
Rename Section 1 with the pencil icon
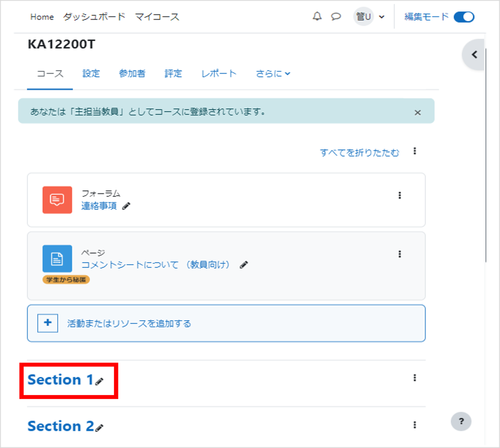[99, 381]
